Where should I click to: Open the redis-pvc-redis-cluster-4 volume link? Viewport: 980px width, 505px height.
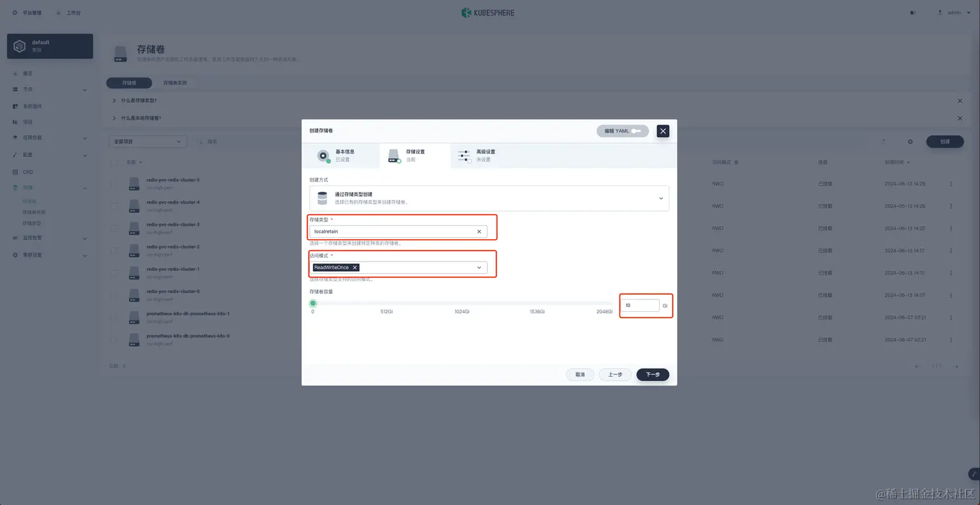[x=173, y=202]
